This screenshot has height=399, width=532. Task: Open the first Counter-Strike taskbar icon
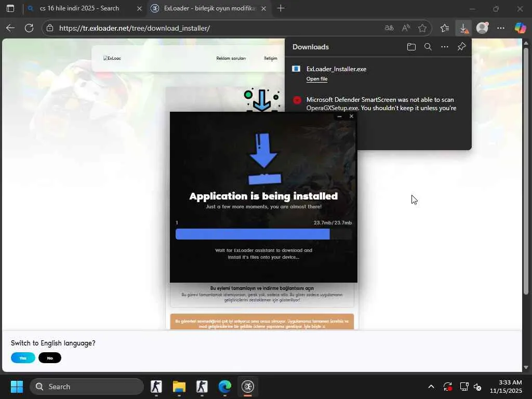click(x=156, y=387)
